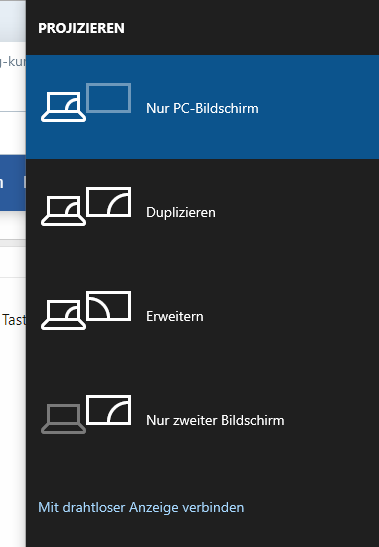
Task: Click the Duplizieren dual screen icon
Action: click(x=86, y=207)
